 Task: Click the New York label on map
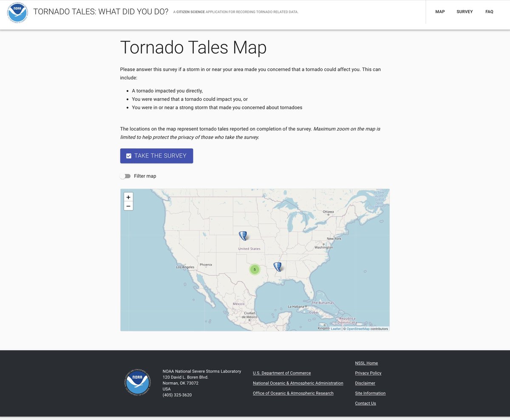pos(334,239)
